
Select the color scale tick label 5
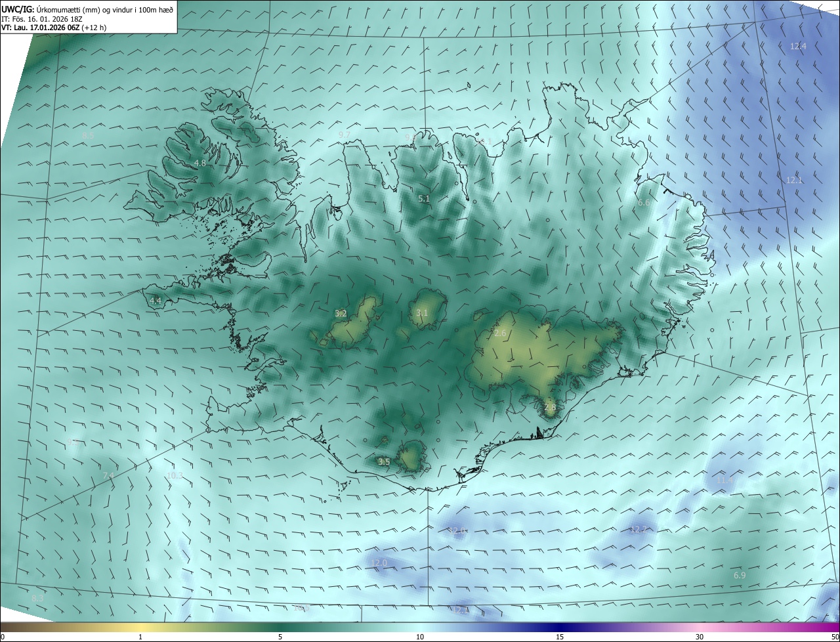(280, 637)
